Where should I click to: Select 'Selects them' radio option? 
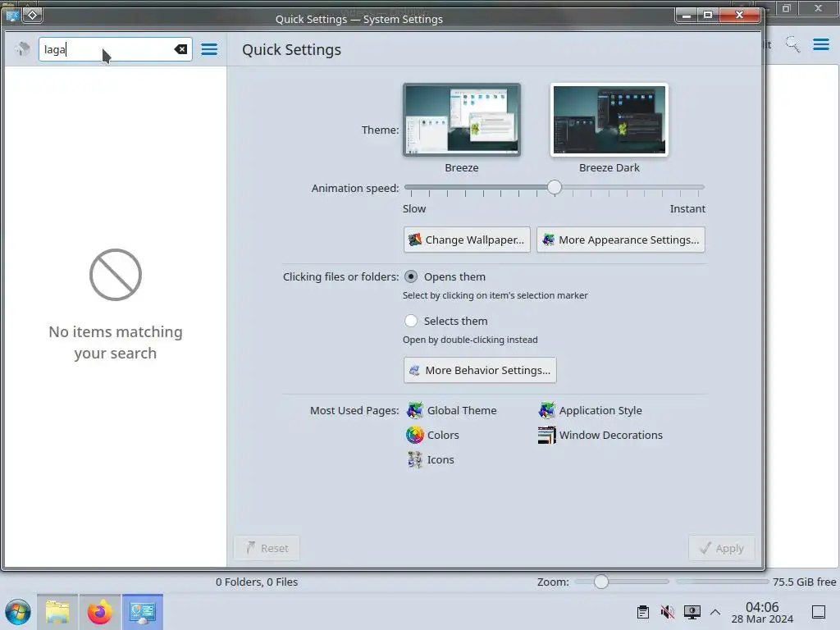[x=411, y=321]
